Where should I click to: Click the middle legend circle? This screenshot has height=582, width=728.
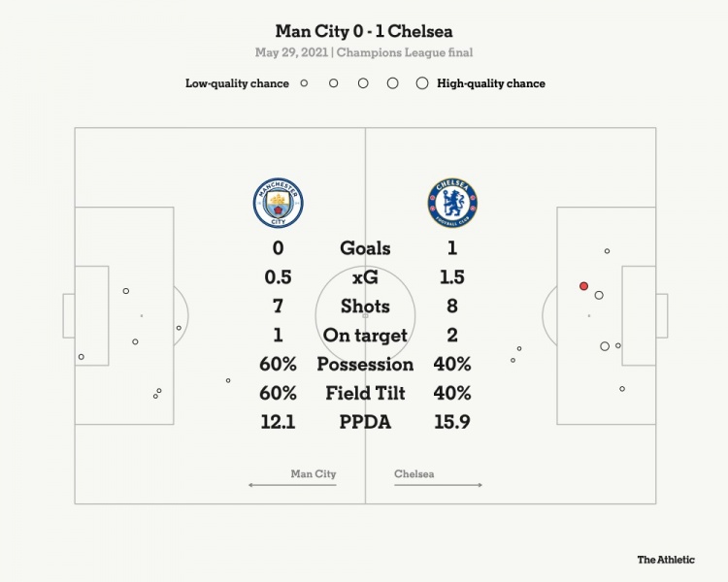click(x=363, y=83)
